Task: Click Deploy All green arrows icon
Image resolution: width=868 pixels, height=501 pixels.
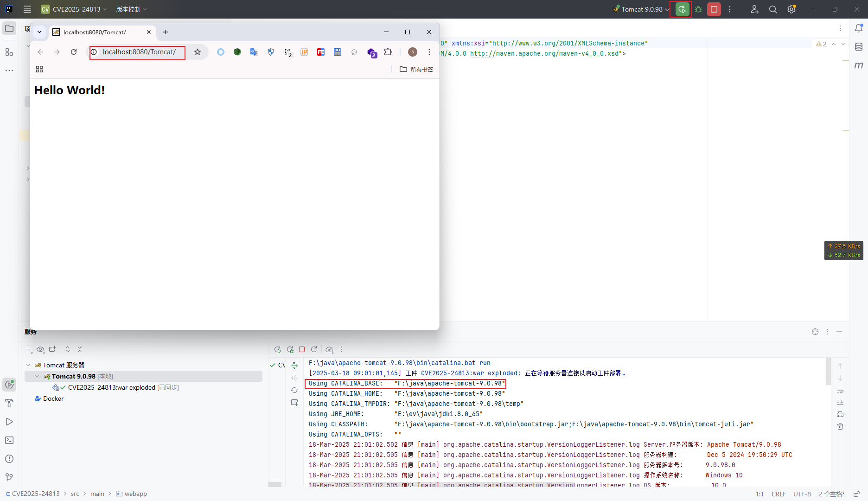Action: click(294, 366)
